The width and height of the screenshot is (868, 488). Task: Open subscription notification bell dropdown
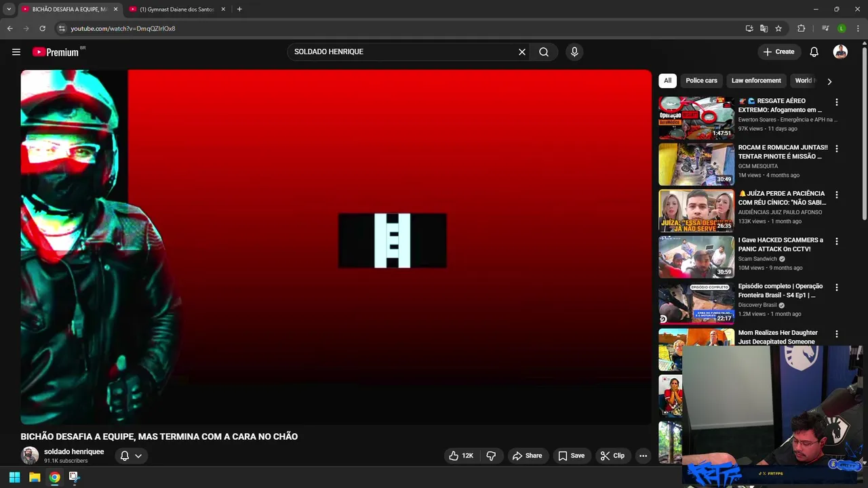click(x=131, y=455)
